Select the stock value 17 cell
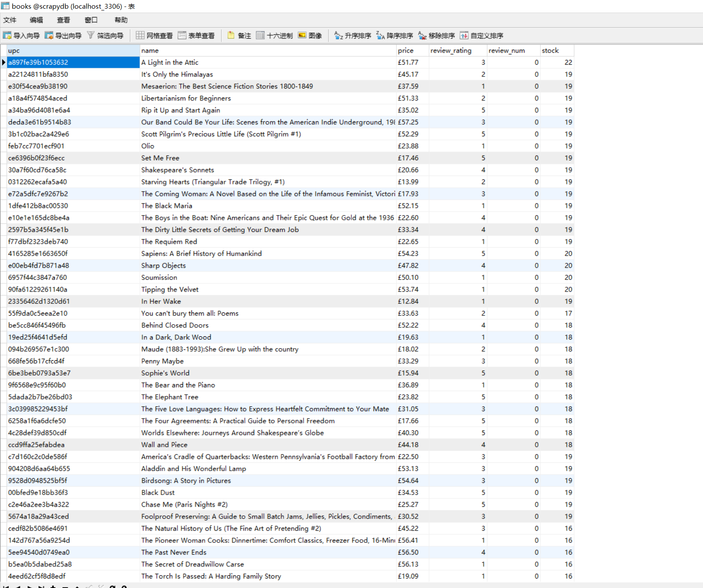 557,313
